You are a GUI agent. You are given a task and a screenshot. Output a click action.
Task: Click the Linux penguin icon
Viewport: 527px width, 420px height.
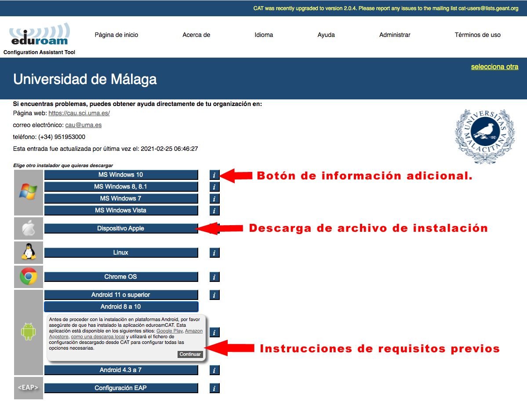coord(29,252)
